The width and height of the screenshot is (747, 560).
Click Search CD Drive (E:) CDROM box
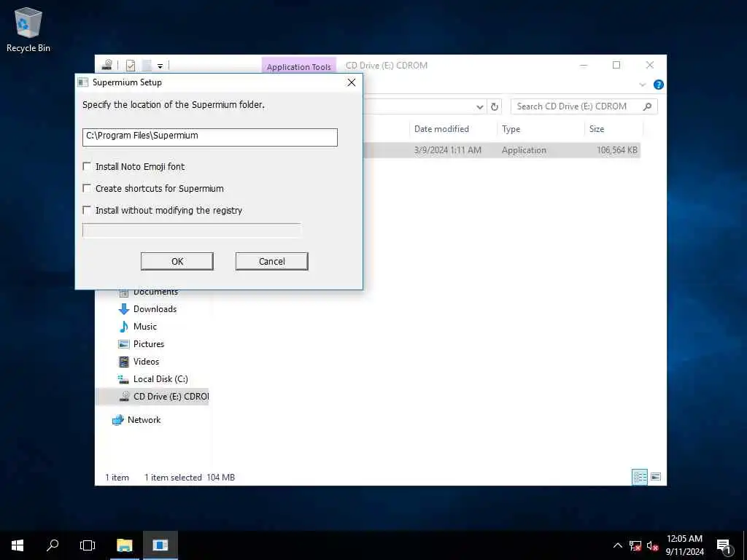584,106
